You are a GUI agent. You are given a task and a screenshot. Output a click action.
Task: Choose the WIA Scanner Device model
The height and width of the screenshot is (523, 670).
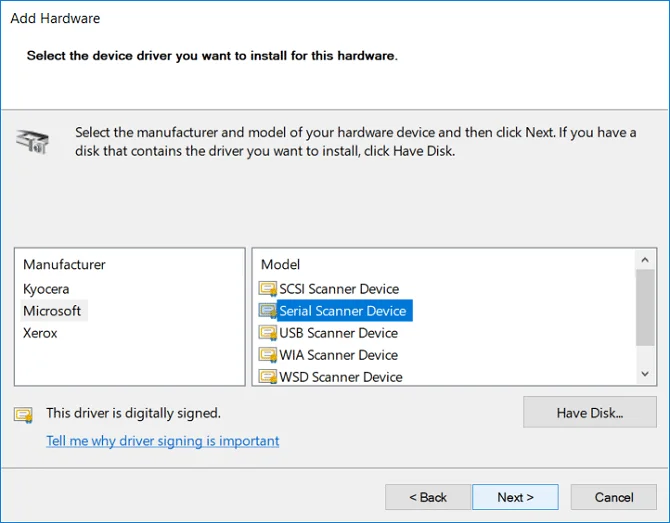[x=338, y=355]
